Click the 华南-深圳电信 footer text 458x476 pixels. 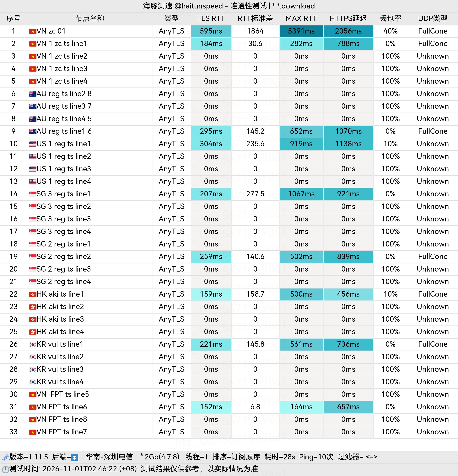pos(109,457)
